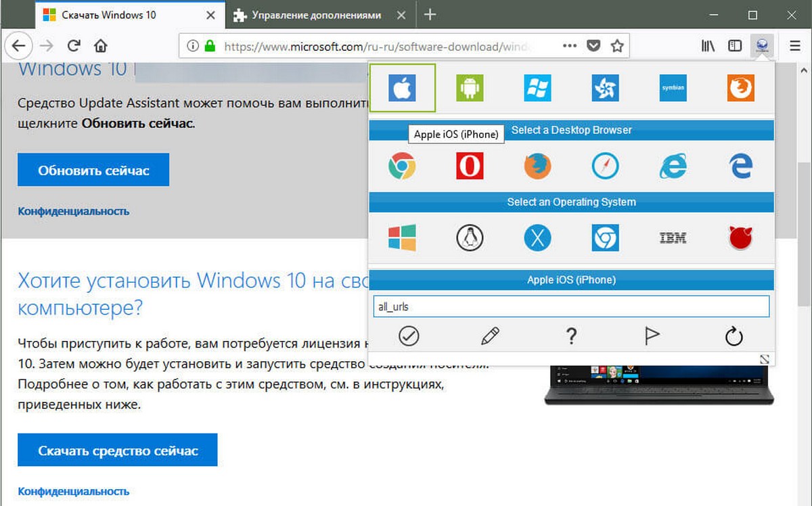
Task: Choose the Chrome desktop browser
Action: click(x=402, y=166)
